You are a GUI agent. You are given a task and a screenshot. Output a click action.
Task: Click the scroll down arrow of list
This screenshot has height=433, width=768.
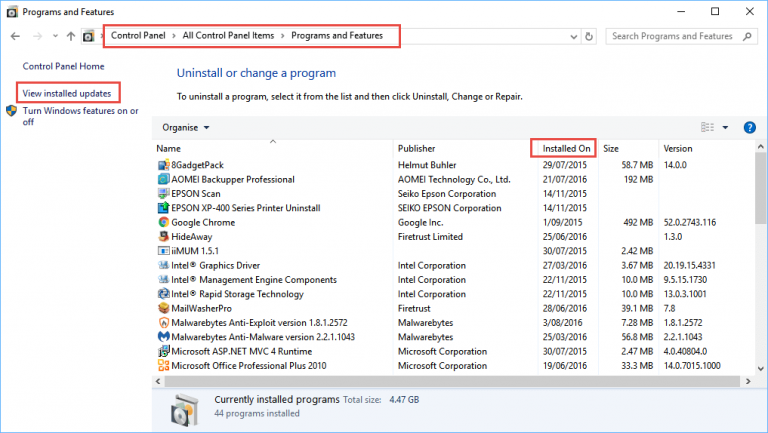coord(760,369)
